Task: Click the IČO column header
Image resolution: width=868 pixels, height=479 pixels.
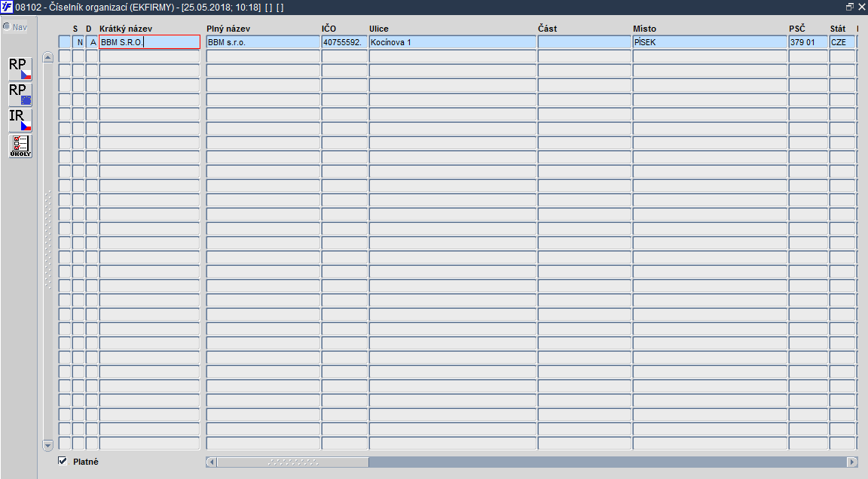Action: [329, 29]
